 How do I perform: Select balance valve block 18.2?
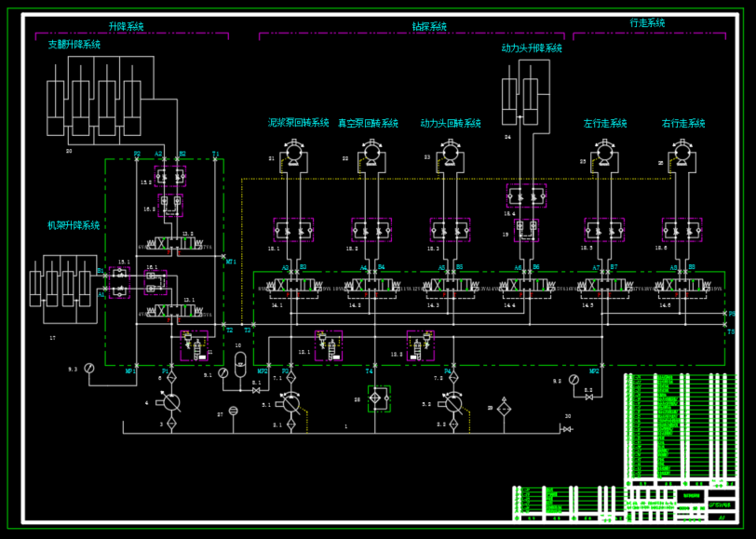pos(371,230)
